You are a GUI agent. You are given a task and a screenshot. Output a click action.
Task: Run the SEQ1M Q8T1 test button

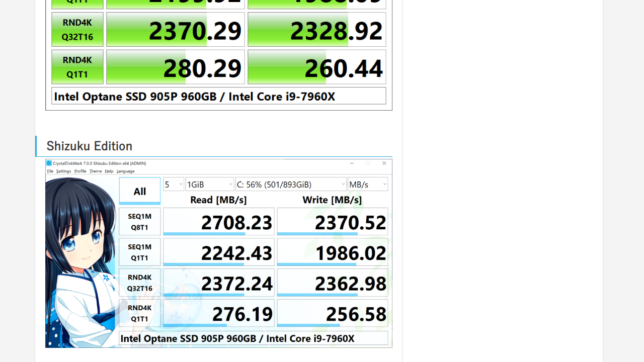(139, 222)
